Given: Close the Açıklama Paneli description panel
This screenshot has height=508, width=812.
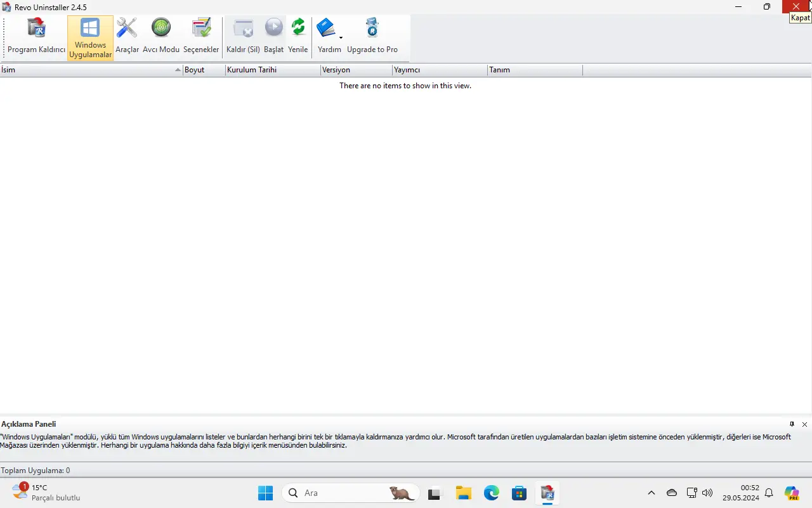Looking at the screenshot, I should click(804, 424).
